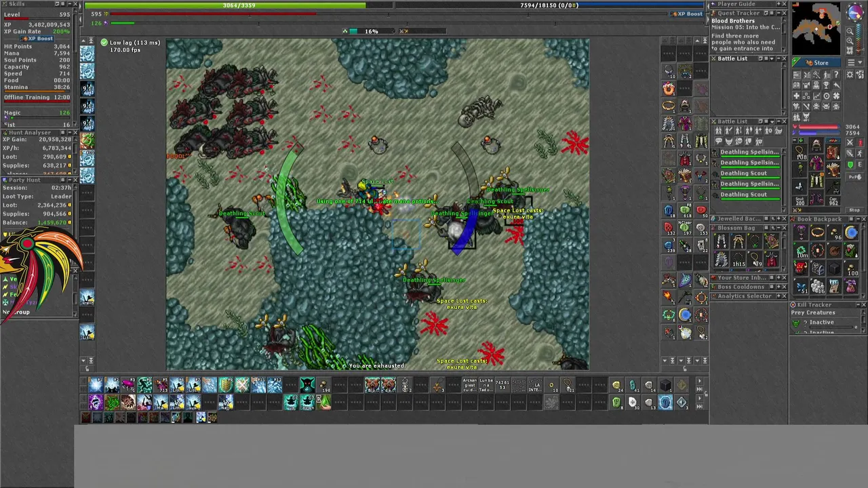Click the first spell icon on the bottom action bar
868x488 pixels.
[96, 385]
